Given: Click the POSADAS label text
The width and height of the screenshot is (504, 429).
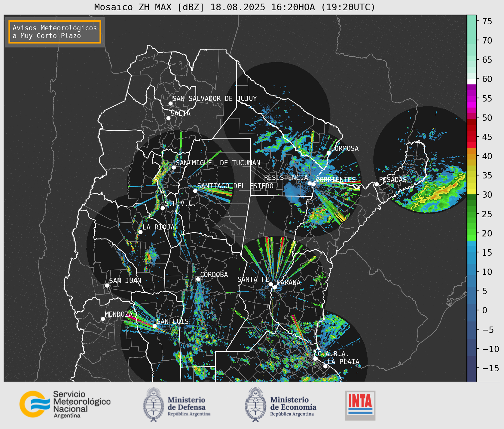Looking at the screenshot, I should point(393,180).
